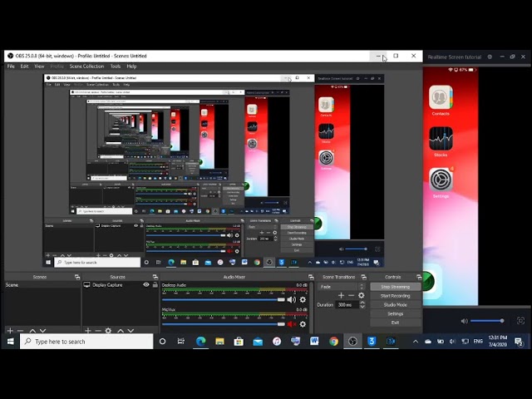
Task: Open Microsoft Edge from the taskbar
Action: 201,342
